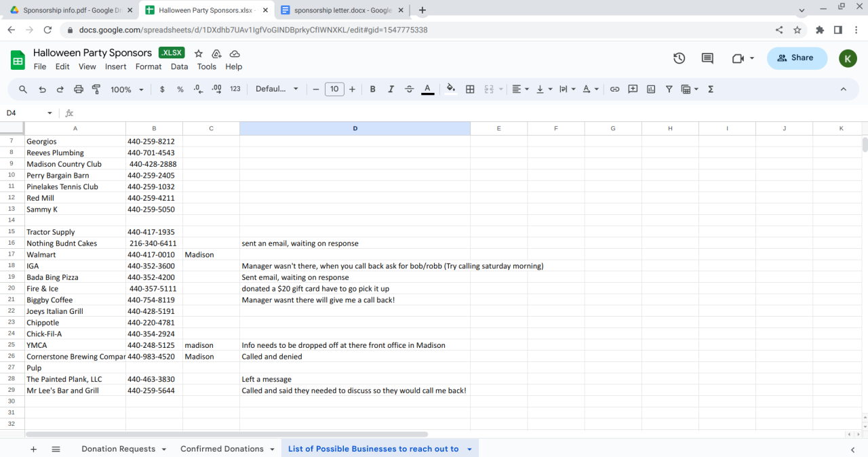The width and height of the screenshot is (868, 457).
Task: Open the File menu
Action: [x=40, y=66]
